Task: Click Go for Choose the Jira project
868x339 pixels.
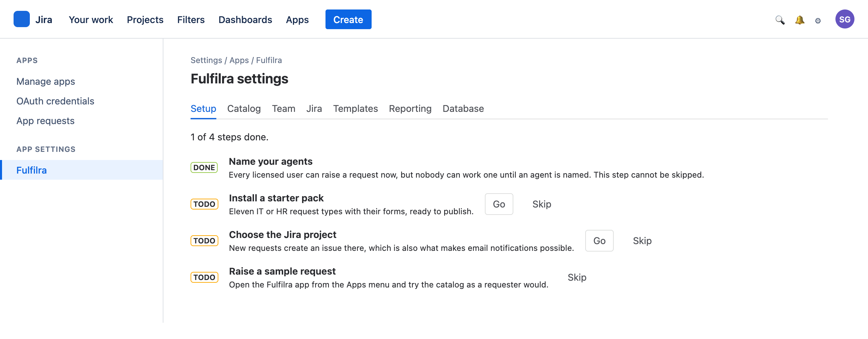Action: pyautogui.click(x=599, y=241)
